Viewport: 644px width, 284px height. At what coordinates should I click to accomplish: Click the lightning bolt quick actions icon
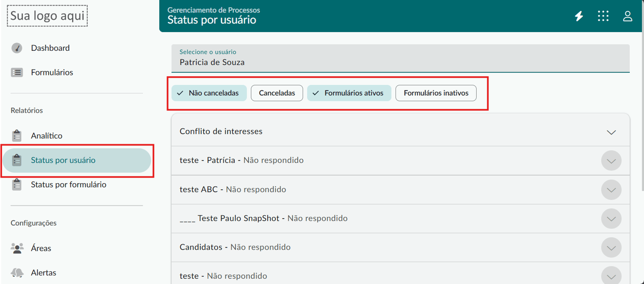(579, 16)
